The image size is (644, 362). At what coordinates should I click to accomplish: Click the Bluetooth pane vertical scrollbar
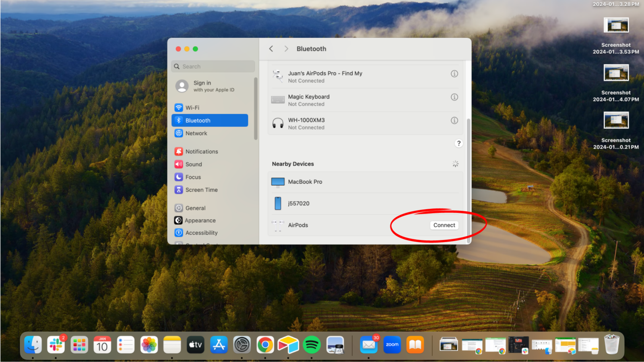(x=468, y=180)
